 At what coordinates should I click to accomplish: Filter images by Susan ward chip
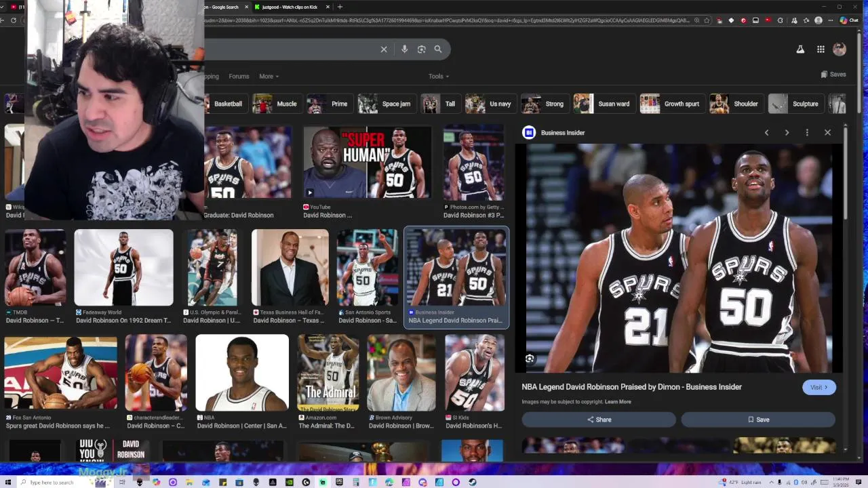pos(604,104)
